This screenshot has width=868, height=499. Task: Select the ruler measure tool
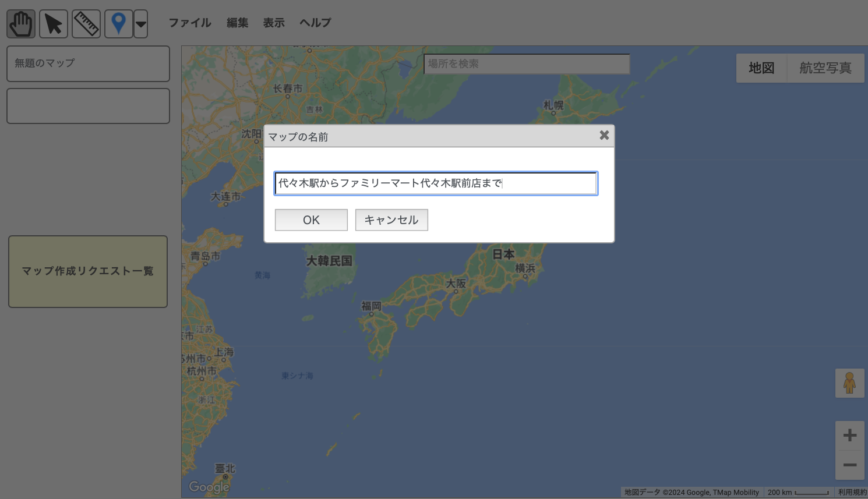(x=86, y=24)
